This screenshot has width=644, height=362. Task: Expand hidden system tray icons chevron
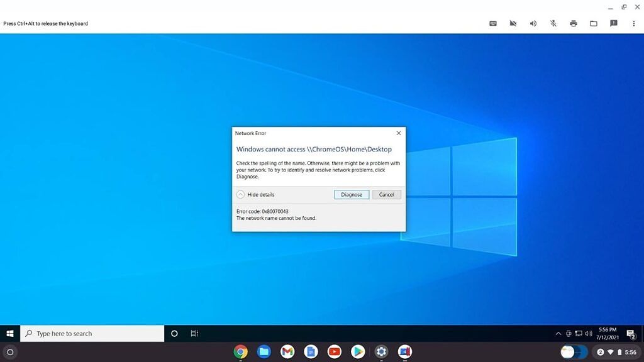(558, 333)
